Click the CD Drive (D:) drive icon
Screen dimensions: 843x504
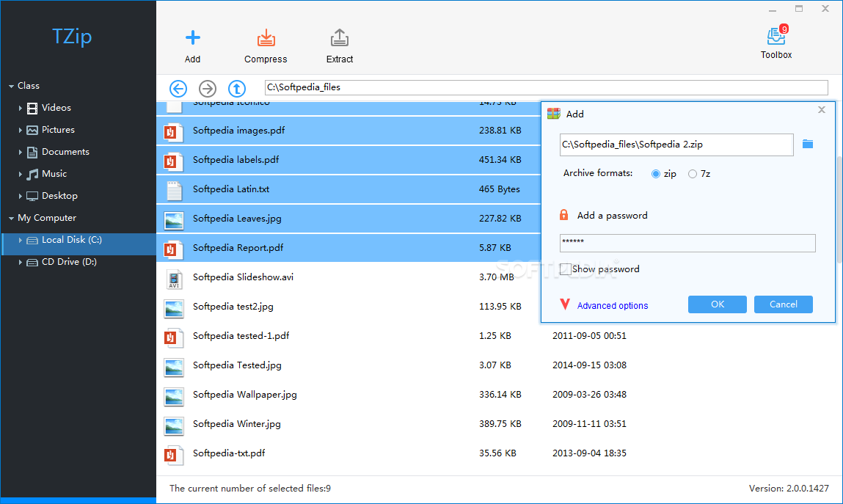(32, 262)
